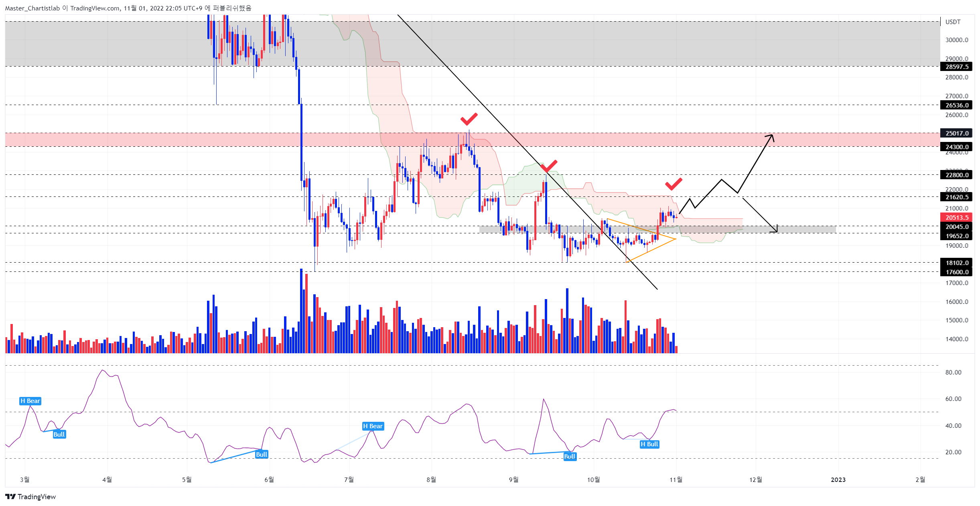
Task: Click the 22800.0 price label
Action: click(x=956, y=175)
